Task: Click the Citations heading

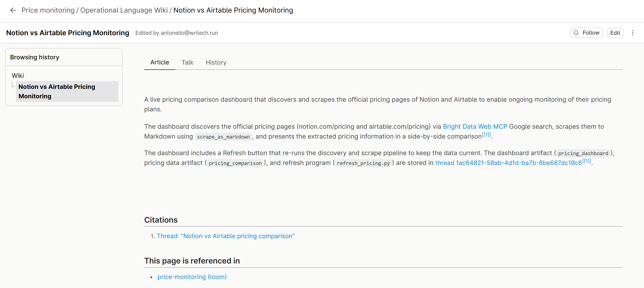Action: point(161,220)
